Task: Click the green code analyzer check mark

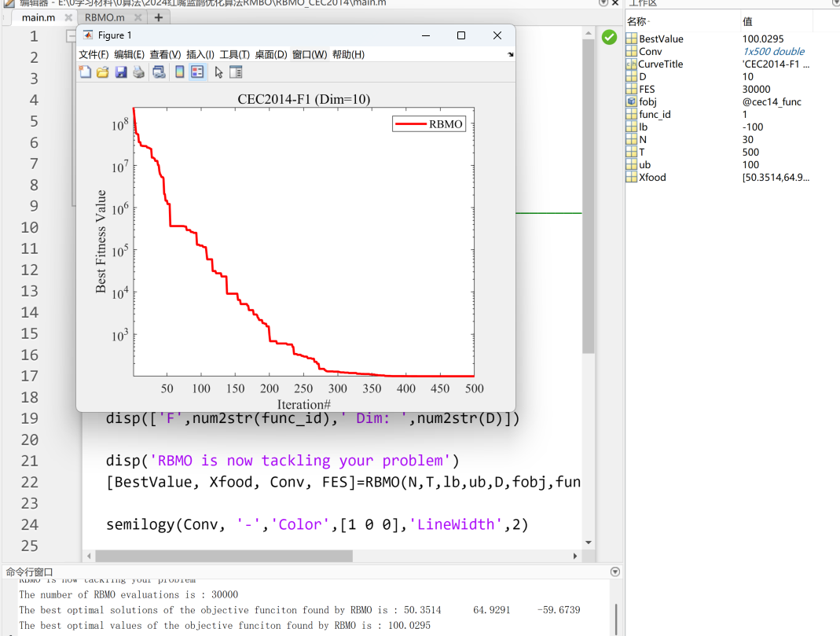Action: pyautogui.click(x=609, y=38)
